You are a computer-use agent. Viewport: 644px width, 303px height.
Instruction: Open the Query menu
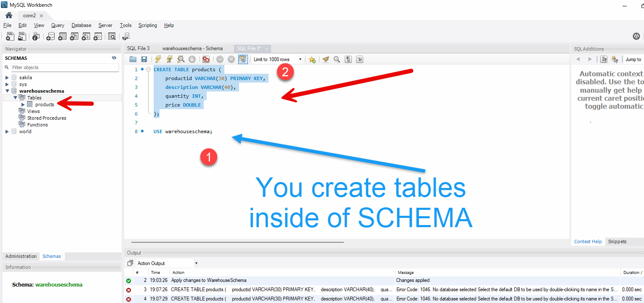pyautogui.click(x=58, y=25)
